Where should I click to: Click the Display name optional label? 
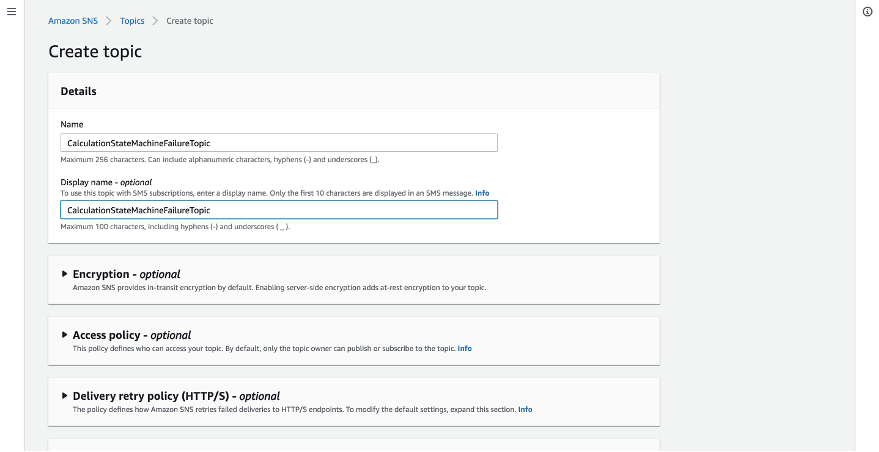coord(106,182)
